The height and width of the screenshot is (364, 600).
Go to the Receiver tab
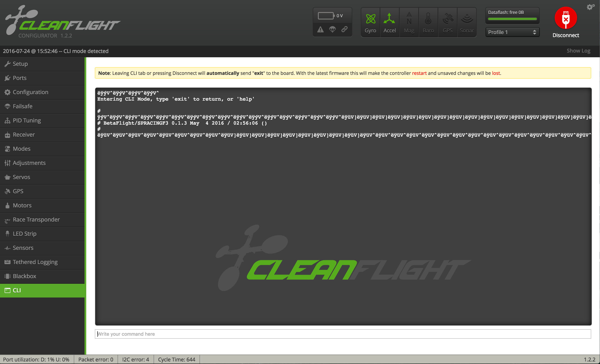[42, 135]
